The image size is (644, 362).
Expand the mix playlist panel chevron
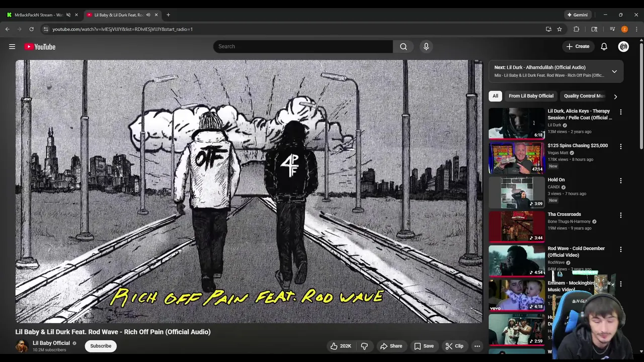pyautogui.click(x=614, y=71)
